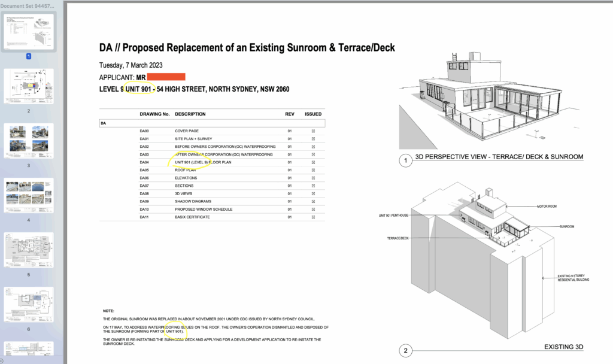Click the 'DA' section label at top of table
This screenshot has height=364, width=613.
tap(103, 123)
